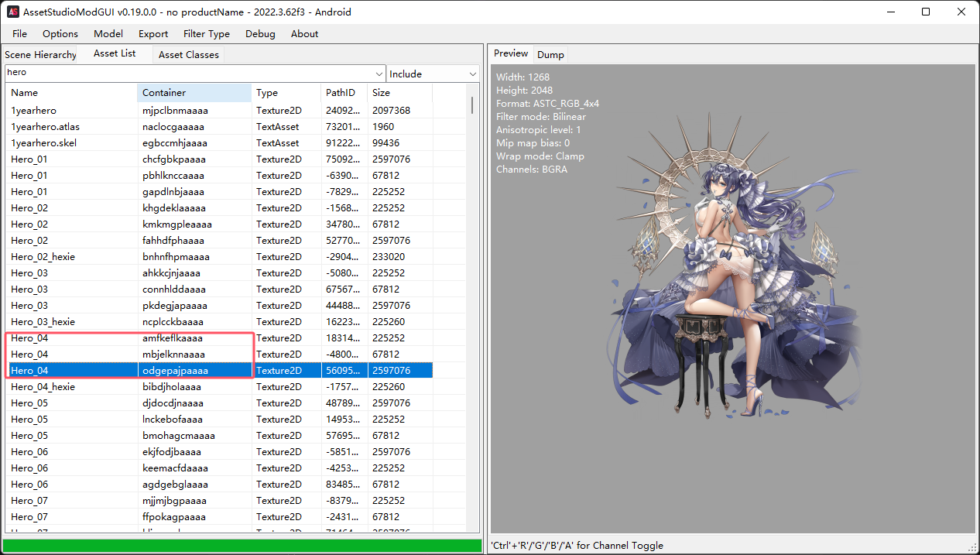Screen dimensions: 980x555
Task: Select Hero_03 with container connhlddaaaa
Action: tap(219, 289)
